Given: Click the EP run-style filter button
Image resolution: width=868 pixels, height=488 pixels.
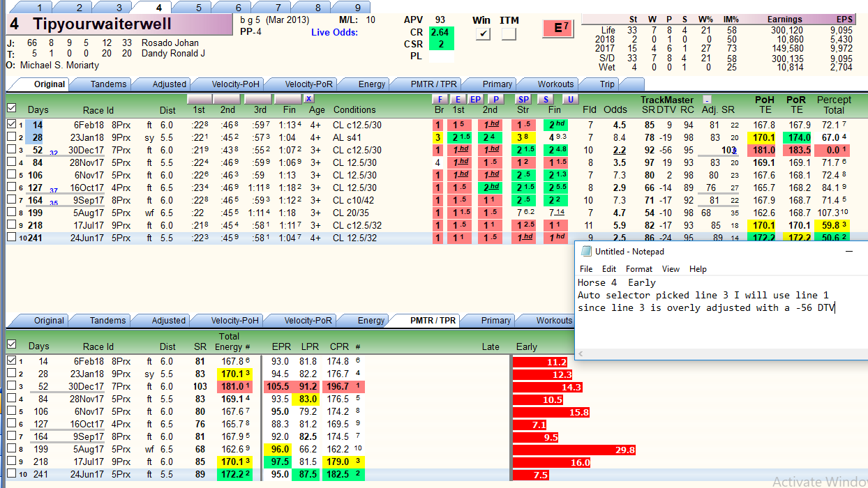Looking at the screenshot, I should point(474,100).
